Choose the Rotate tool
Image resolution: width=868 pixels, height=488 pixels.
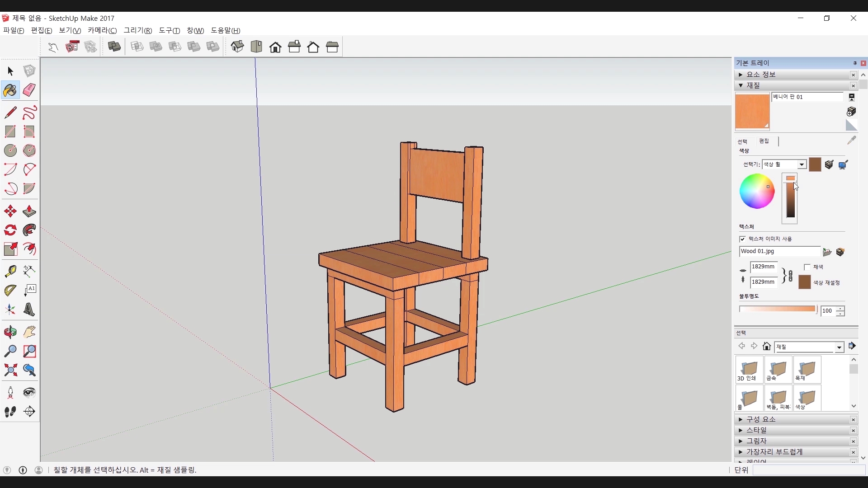pyautogui.click(x=10, y=230)
